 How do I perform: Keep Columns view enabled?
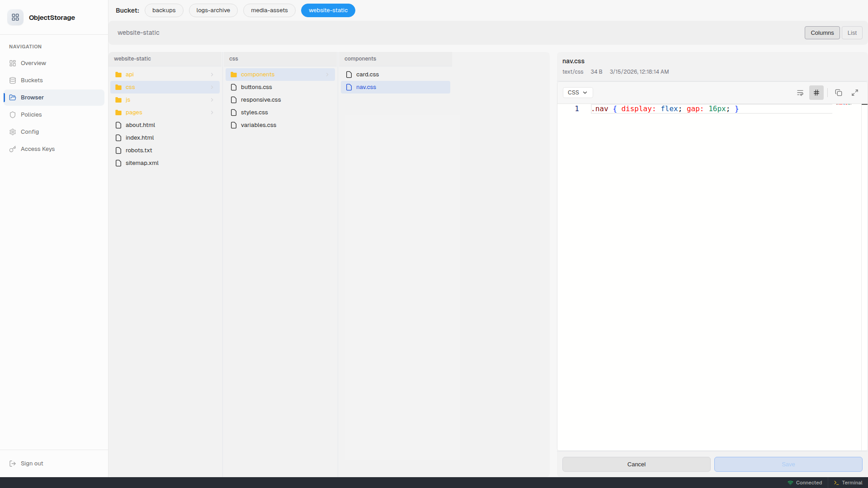[822, 33]
